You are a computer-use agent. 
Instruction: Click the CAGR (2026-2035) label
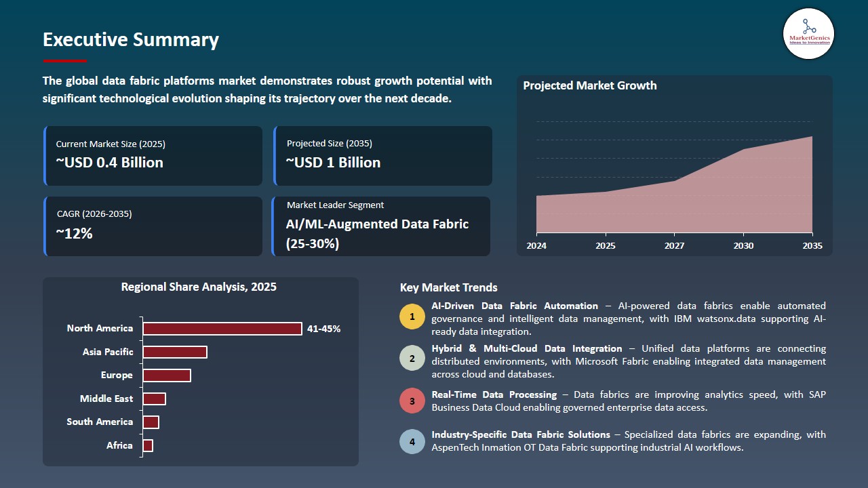coord(94,213)
